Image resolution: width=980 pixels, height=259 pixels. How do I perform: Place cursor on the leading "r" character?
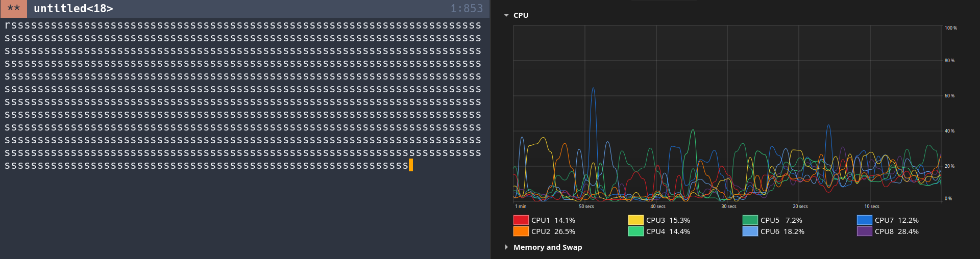[x=7, y=25]
